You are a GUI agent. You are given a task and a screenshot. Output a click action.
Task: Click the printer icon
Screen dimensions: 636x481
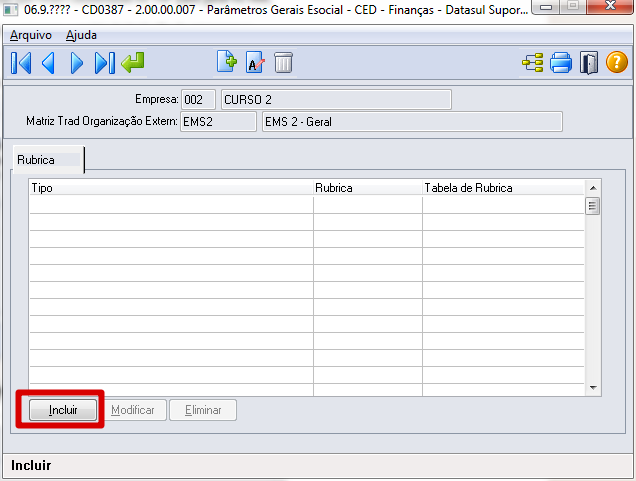(561, 63)
